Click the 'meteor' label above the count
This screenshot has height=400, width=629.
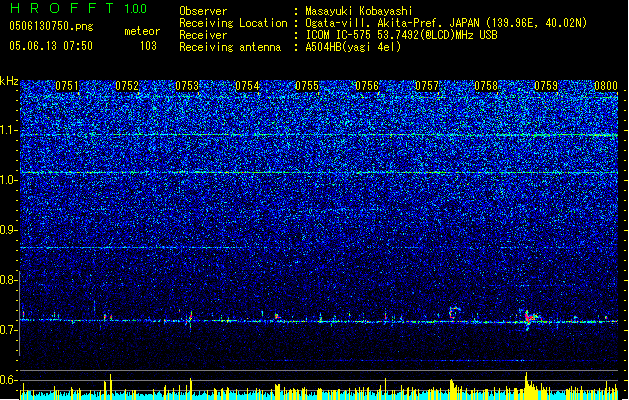click(x=142, y=31)
